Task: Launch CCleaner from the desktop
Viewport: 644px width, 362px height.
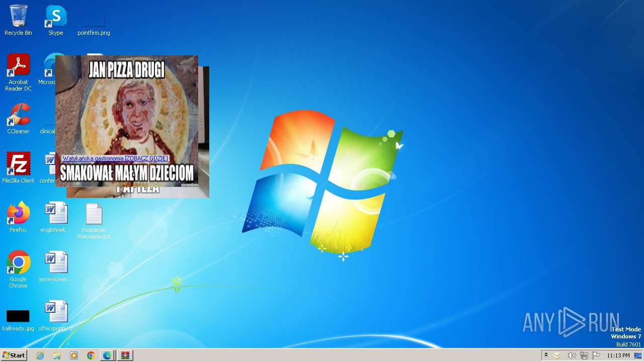Action: (18, 119)
